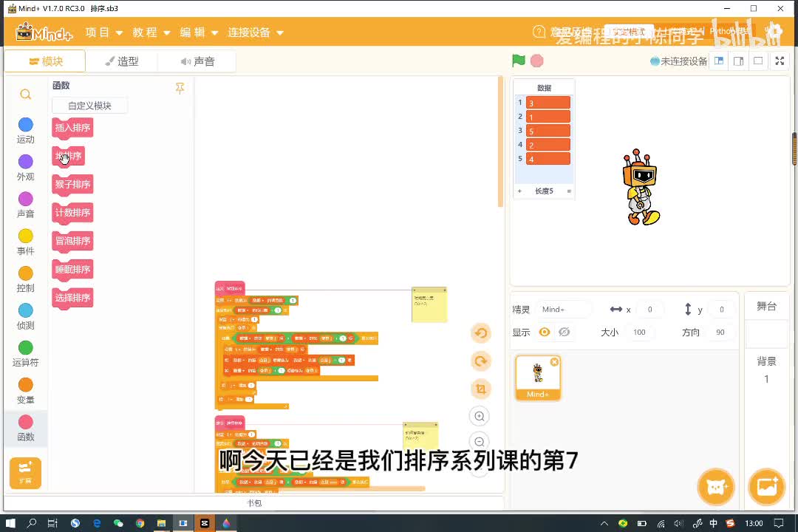Click the 选择排序 block
Image resolution: width=798 pixels, height=532 pixels.
pyautogui.click(x=72, y=298)
